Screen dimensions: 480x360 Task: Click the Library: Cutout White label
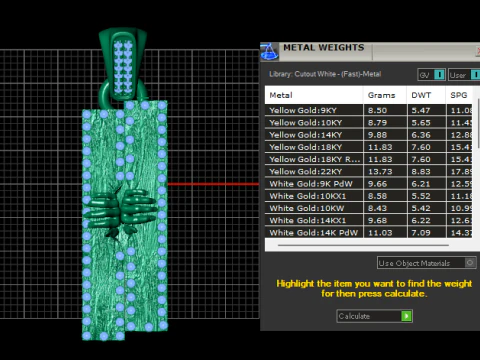pos(325,74)
